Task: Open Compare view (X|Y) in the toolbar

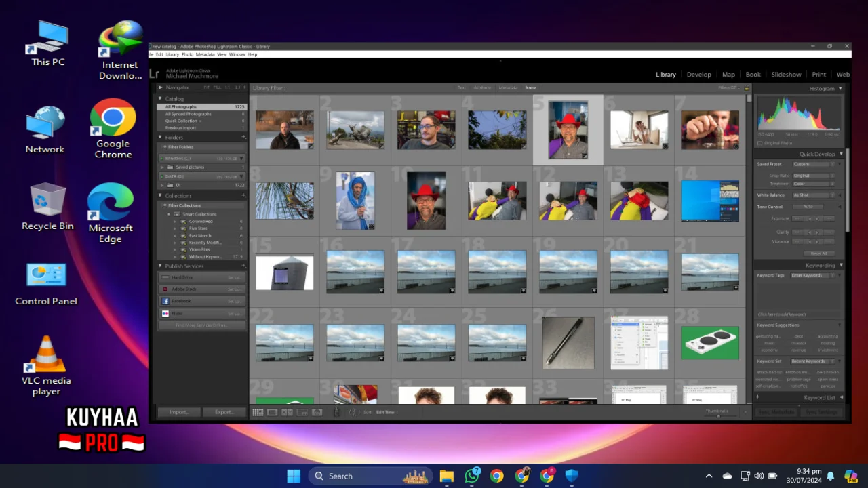Action: coord(287,412)
